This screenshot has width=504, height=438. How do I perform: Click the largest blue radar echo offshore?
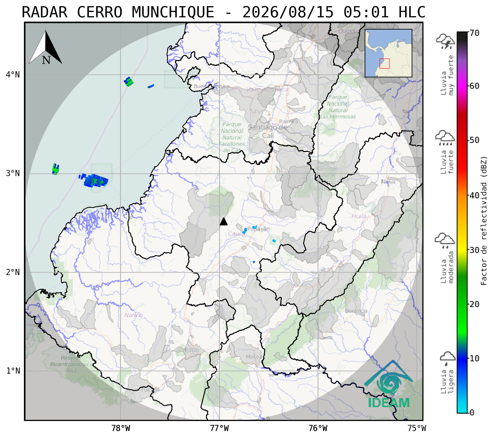95,180
